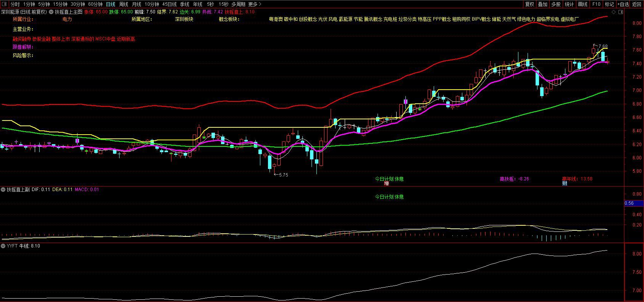Click the 风险警示 label
This screenshot has width=644, height=302.
tap(23, 55)
